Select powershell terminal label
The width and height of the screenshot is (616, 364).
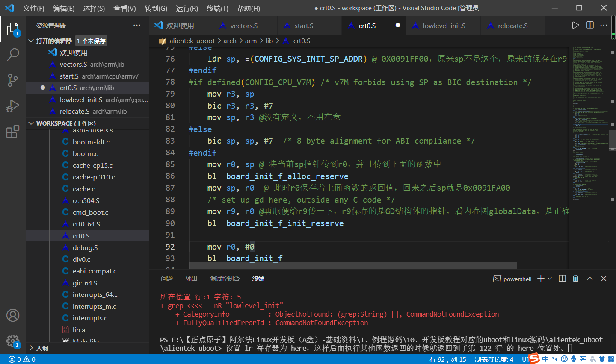[512, 279]
